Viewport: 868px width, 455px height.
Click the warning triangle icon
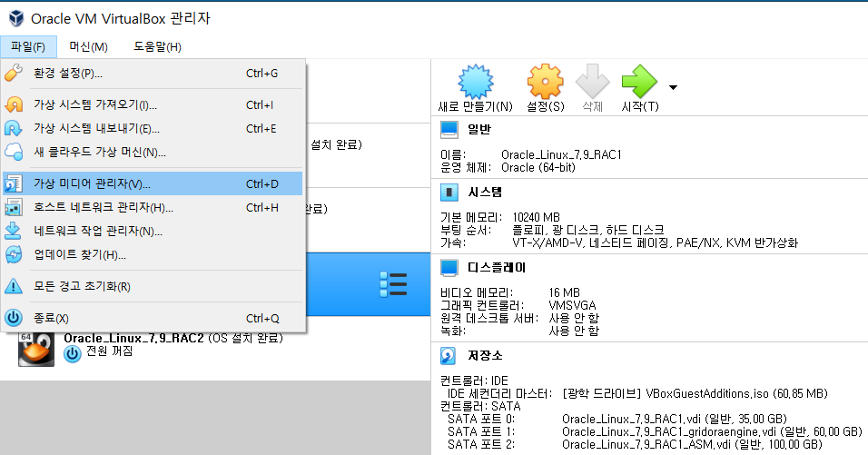(x=14, y=287)
